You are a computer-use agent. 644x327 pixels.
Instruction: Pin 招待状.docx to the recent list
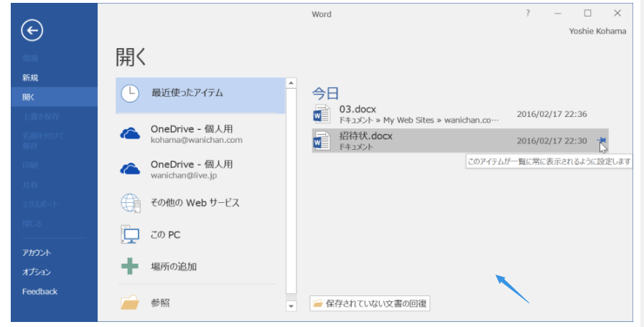[602, 141]
